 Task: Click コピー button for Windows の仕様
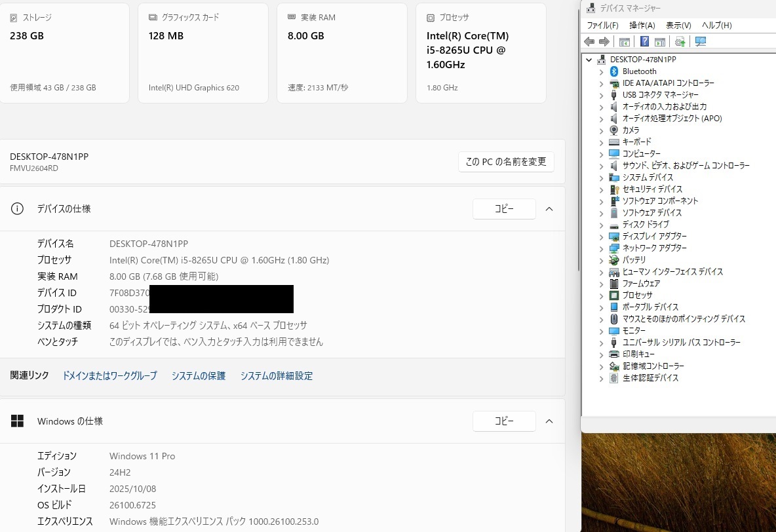click(x=504, y=421)
